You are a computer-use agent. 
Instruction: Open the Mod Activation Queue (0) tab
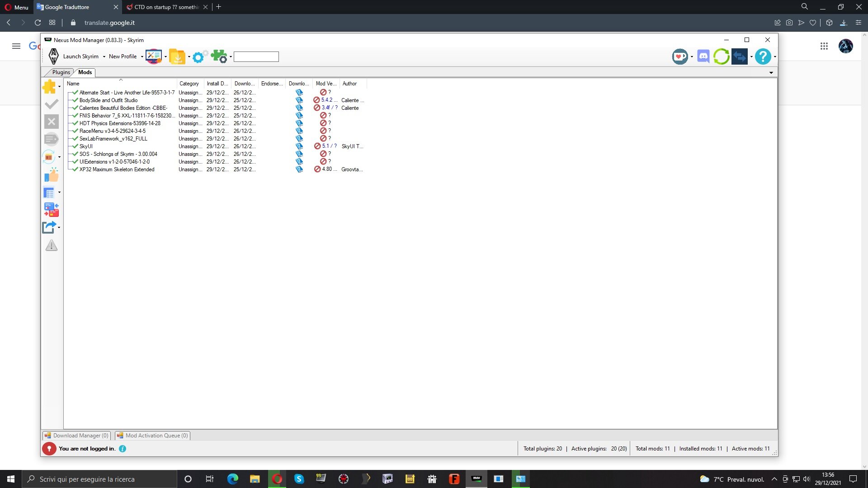[152, 436]
